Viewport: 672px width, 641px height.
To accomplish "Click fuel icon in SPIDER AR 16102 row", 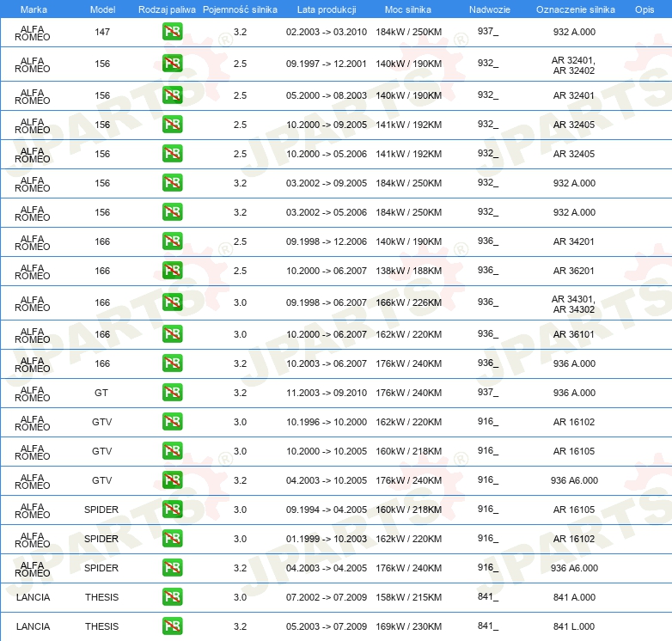I will point(172,538).
